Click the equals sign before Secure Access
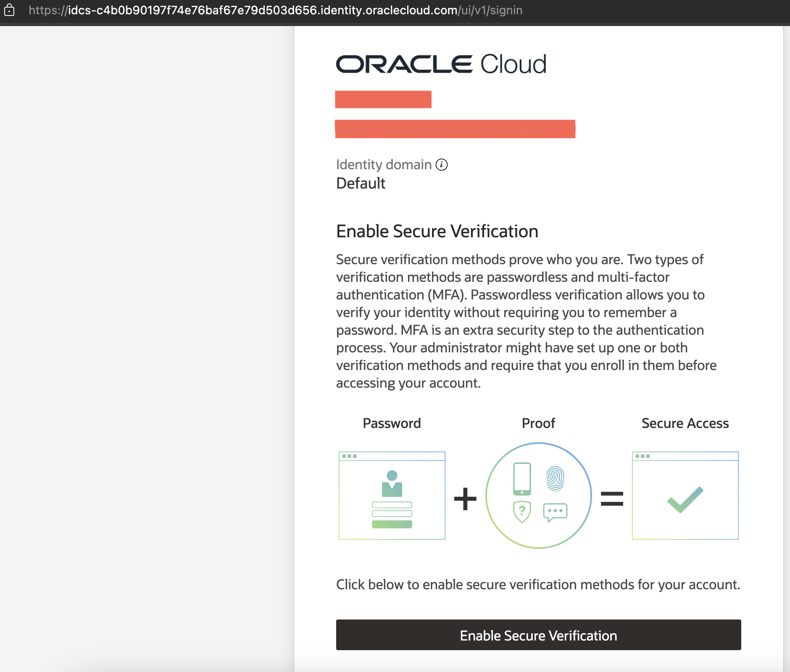Viewport: 790px width, 672px height. [612, 499]
